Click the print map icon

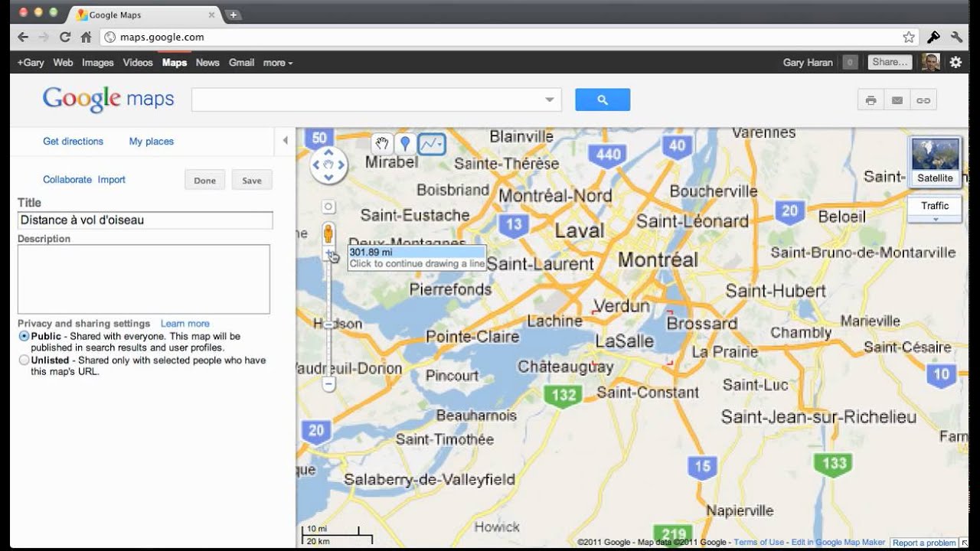click(871, 100)
